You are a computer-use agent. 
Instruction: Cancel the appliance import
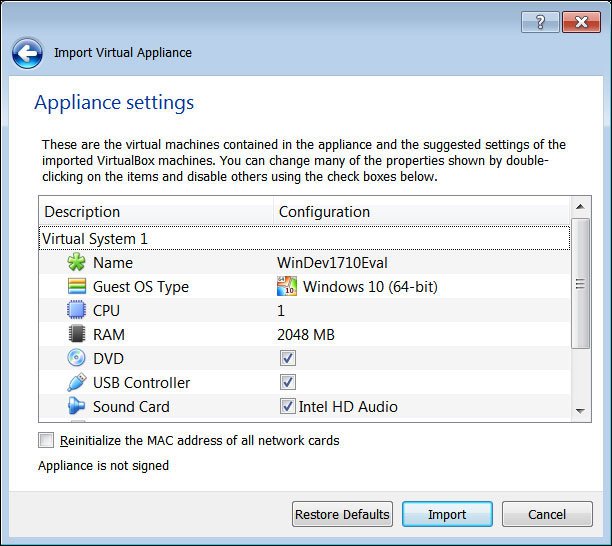point(547,515)
